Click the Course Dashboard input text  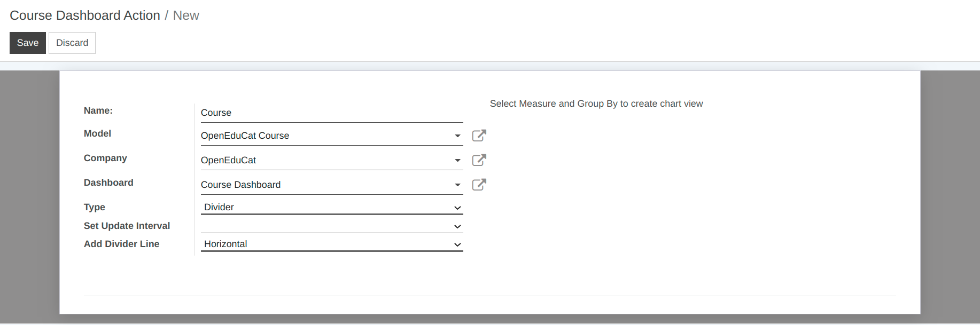[x=240, y=185]
